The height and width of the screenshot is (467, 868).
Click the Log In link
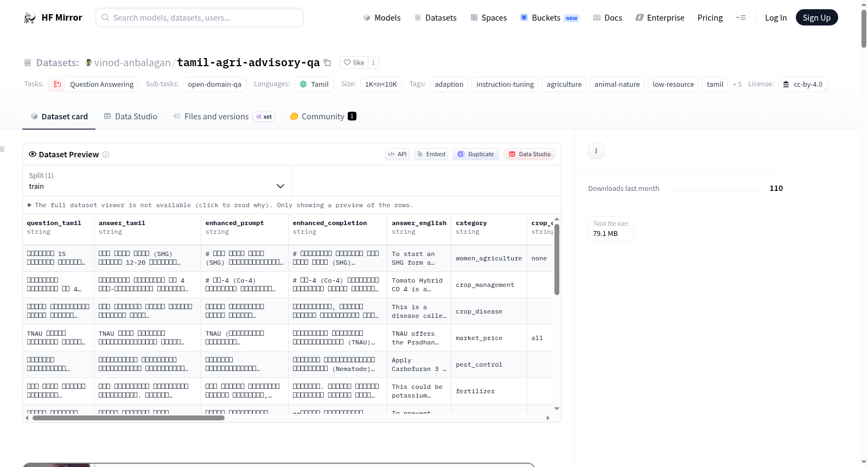click(776, 17)
